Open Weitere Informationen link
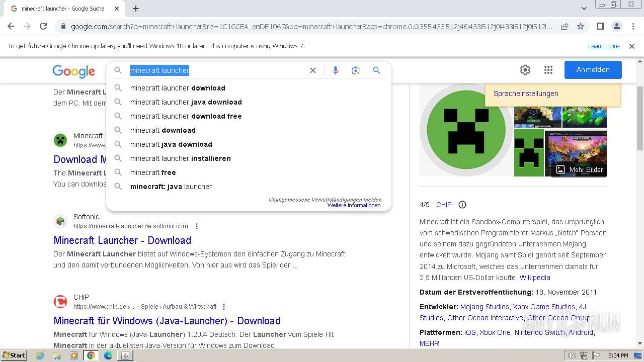 354,205
